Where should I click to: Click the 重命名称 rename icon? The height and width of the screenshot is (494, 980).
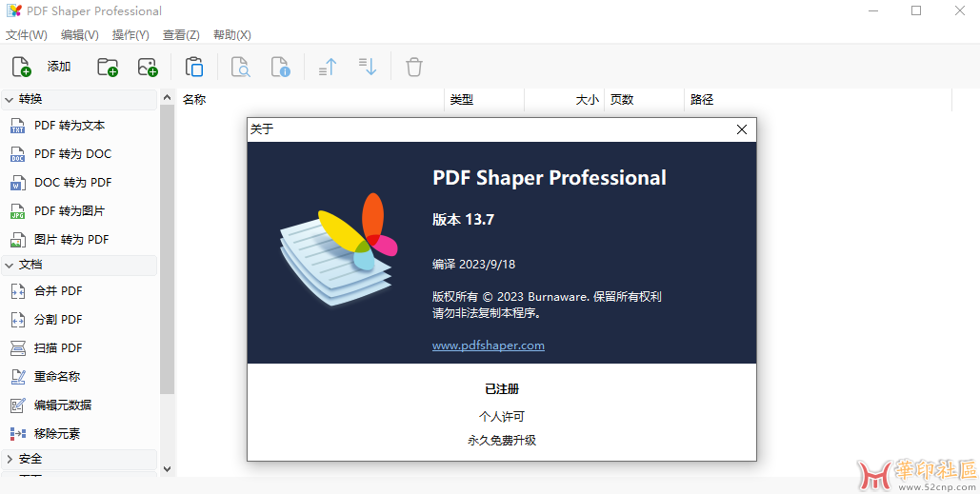[x=17, y=377]
